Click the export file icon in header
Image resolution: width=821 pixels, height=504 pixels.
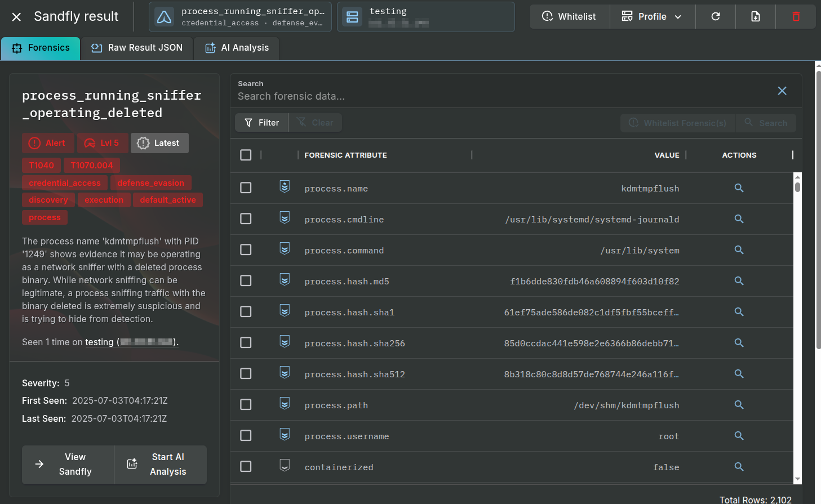(x=756, y=17)
